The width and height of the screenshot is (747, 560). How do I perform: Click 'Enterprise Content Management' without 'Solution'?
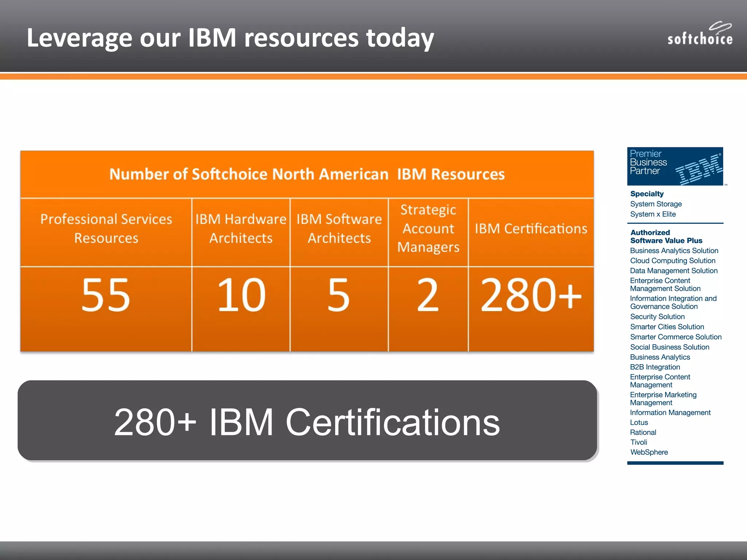pyautogui.click(x=660, y=381)
